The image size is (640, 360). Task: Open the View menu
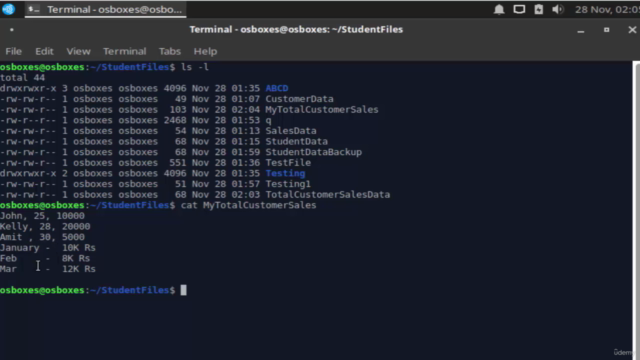coord(78,51)
